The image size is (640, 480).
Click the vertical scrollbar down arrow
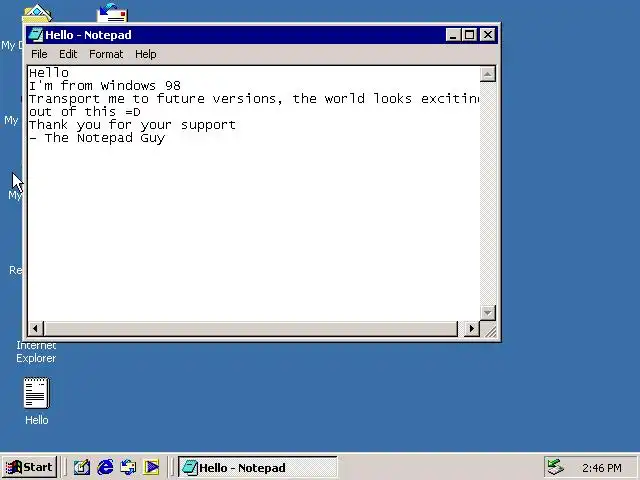(x=488, y=313)
